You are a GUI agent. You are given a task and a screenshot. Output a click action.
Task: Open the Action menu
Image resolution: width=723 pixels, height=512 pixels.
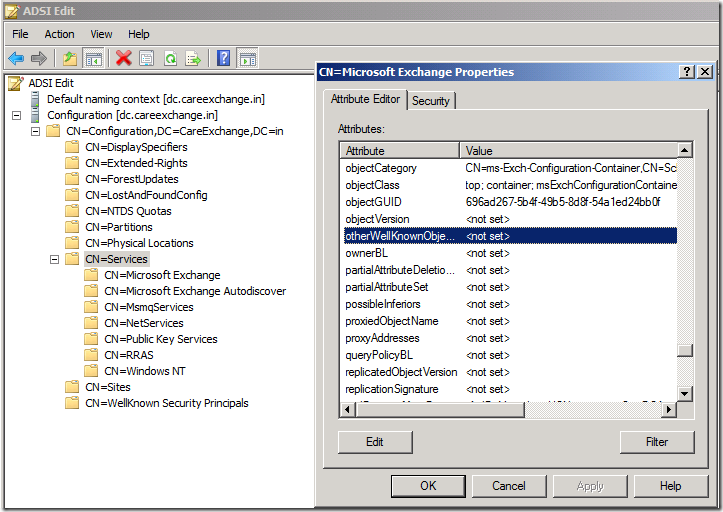click(59, 34)
